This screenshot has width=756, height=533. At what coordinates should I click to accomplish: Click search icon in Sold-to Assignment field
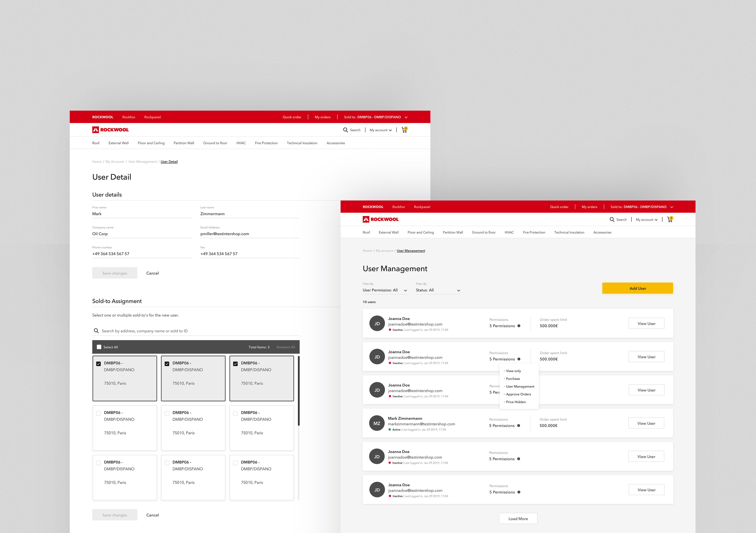click(96, 331)
